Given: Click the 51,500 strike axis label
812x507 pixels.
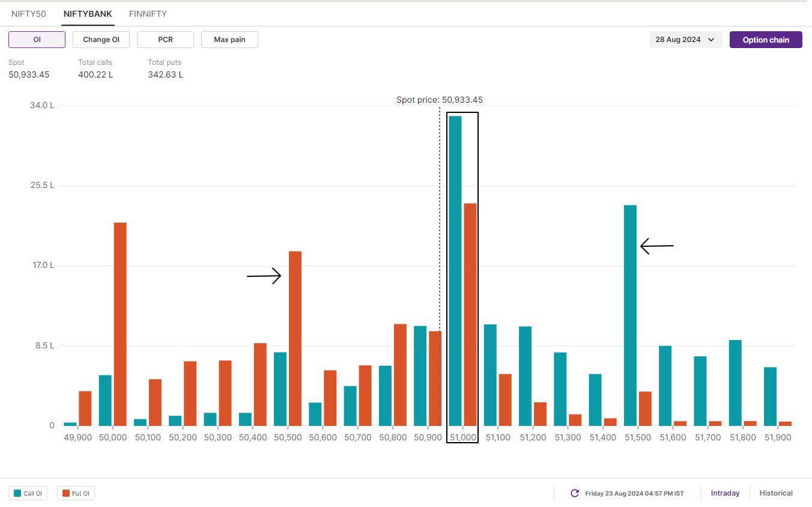Looking at the screenshot, I should pyautogui.click(x=638, y=437).
